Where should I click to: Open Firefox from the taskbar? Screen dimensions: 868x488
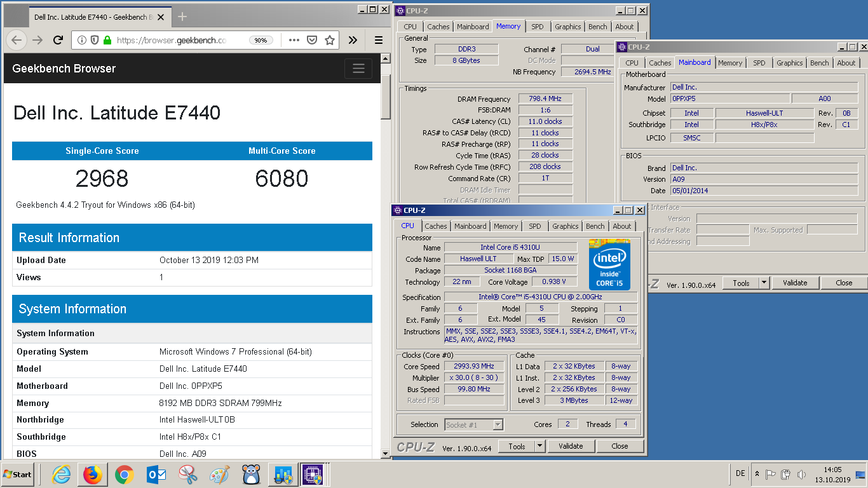[x=93, y=474]
